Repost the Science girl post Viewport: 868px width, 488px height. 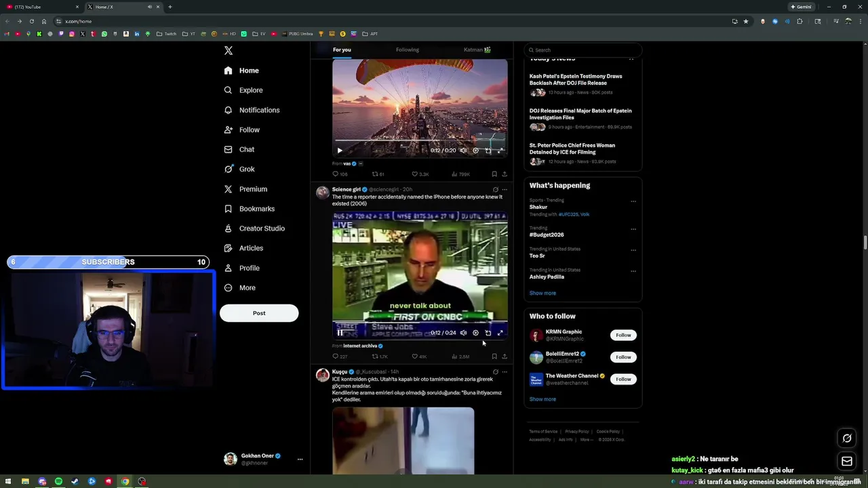pyautogui.click(x=380, y=357)
